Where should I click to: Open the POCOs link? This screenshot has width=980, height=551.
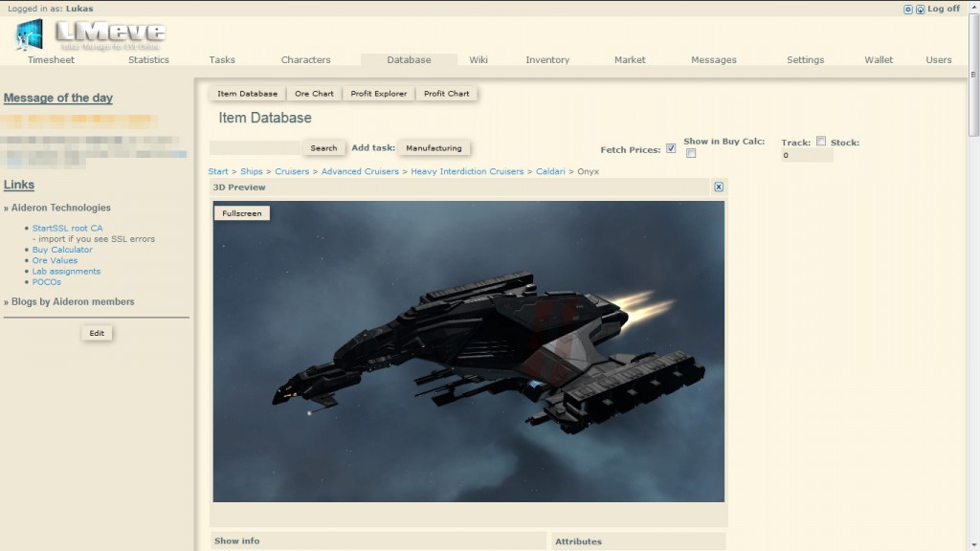[47, 282]
